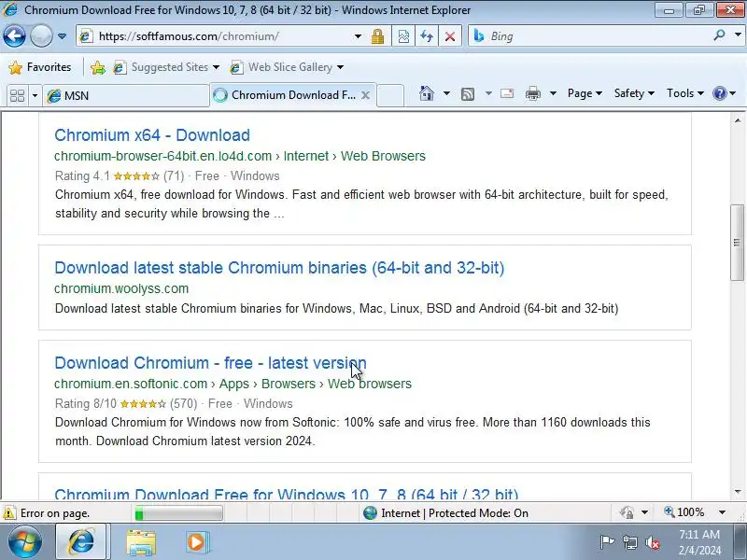Click the chromium-browser-64bit.en.lo4d.com URL text
The width and height of the screenshot is (747, 560).
pyautogui.click(x=162, y=156)
